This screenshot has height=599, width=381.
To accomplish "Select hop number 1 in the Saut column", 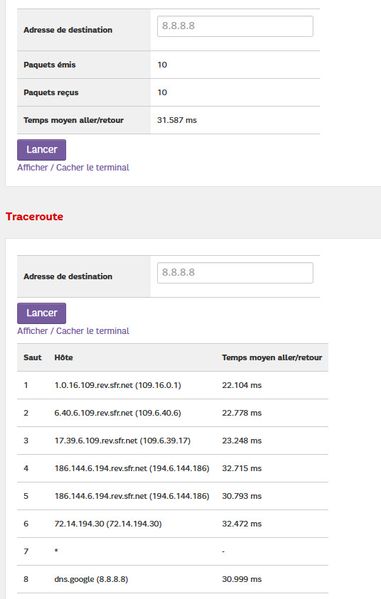I will tap(26, 385).
